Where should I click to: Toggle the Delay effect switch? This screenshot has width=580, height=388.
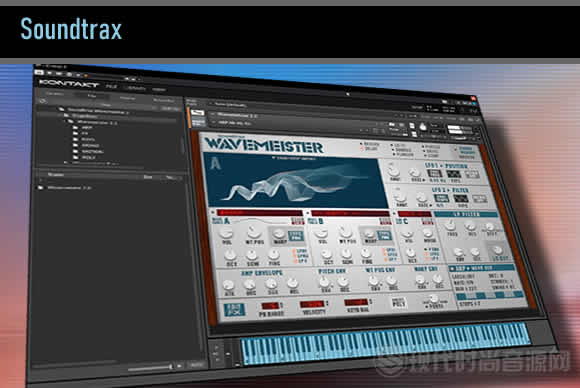pyautogui.click(x=363, y=149)
